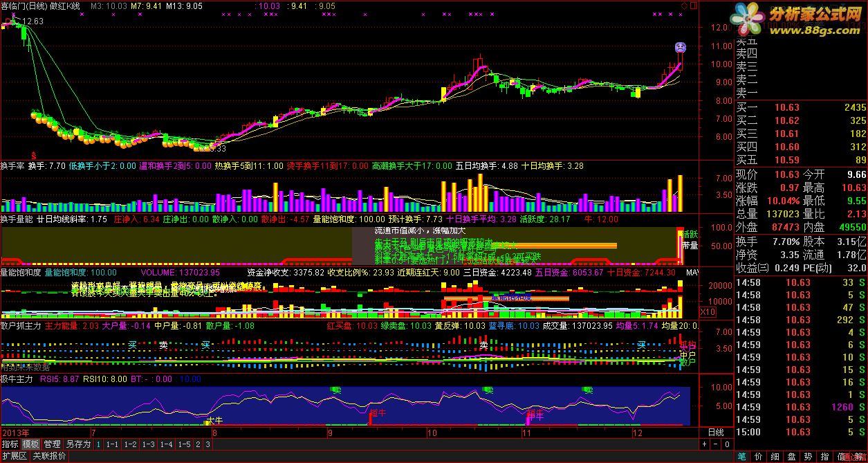The image size is (868, 463).
Task: Select template tab 1-2
Action: pyautogui.click(x=130, y=444)
